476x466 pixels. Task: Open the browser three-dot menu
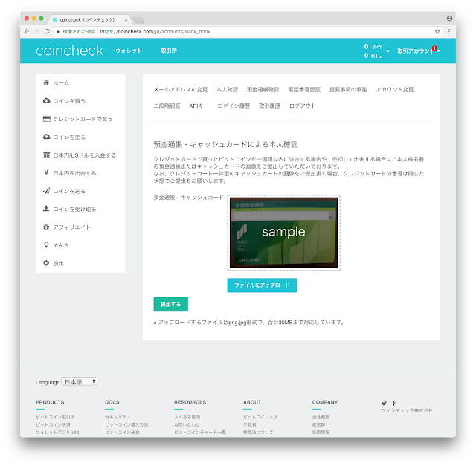(x=449, y=31)
